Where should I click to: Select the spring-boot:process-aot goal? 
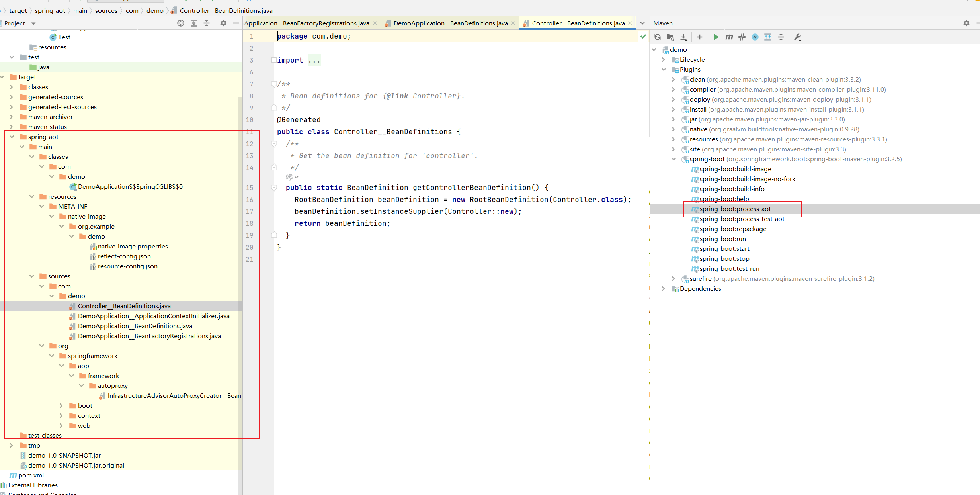tap(735, 209)
